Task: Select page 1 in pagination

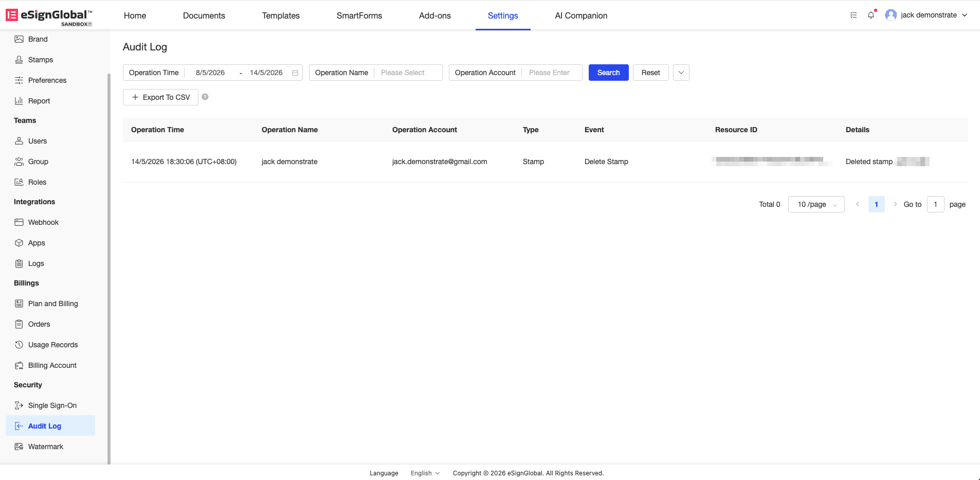Action: pos(877,204)
